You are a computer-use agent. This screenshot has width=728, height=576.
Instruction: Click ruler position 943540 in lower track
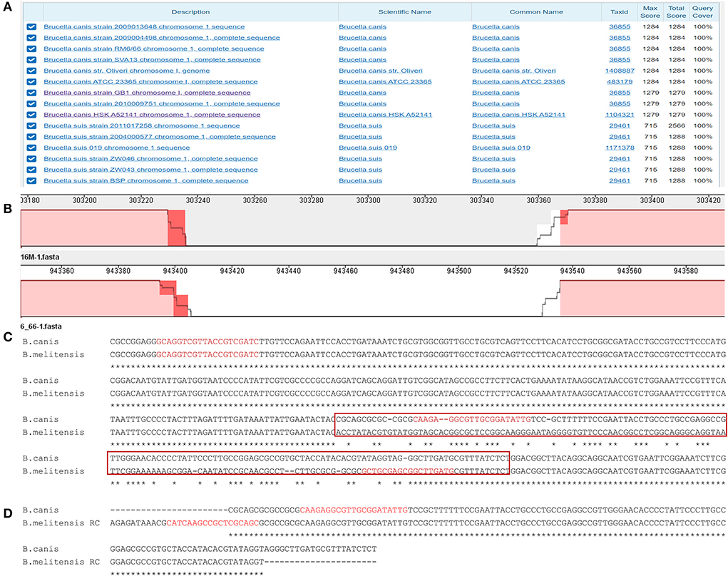pos(573,271)
